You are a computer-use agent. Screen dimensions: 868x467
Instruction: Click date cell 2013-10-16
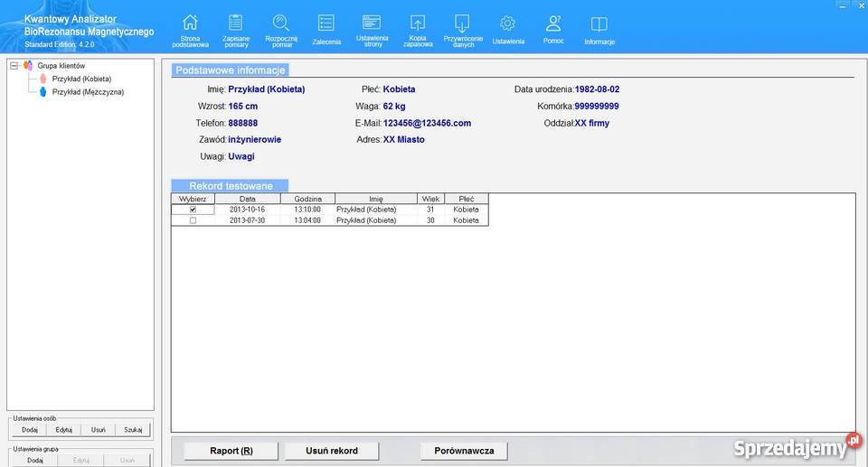(x=248, y=210)
